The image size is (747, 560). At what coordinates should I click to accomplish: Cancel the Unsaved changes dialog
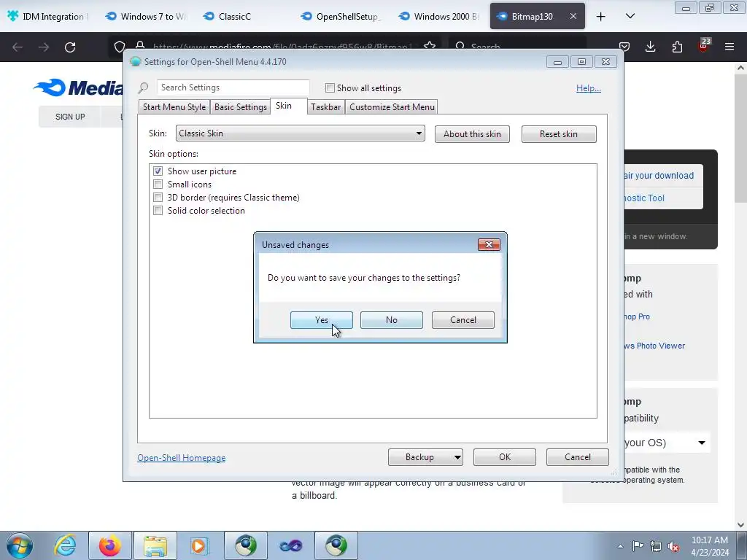(x=463, y=320)
